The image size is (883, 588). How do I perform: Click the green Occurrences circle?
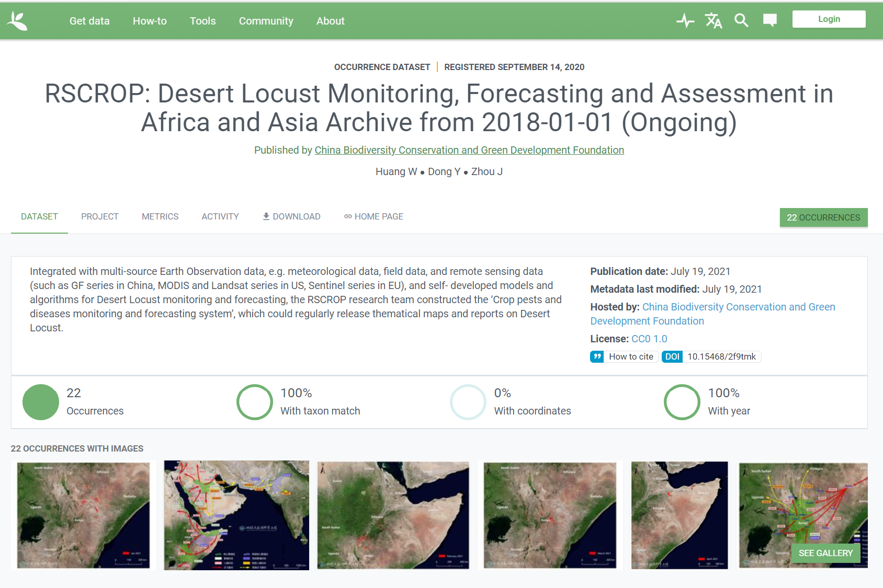[41, 402]
